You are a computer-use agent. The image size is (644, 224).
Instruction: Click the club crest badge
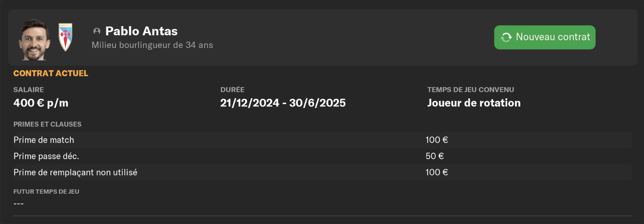point(65,37)
